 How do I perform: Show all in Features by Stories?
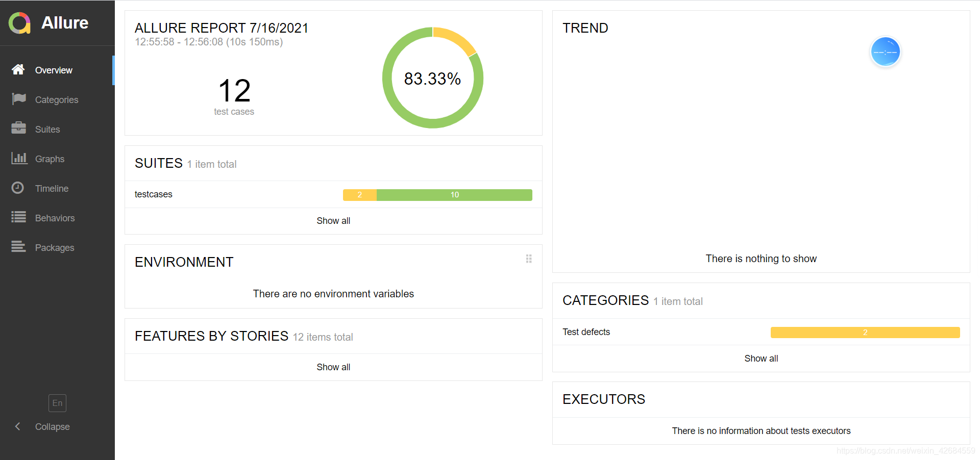333,367
